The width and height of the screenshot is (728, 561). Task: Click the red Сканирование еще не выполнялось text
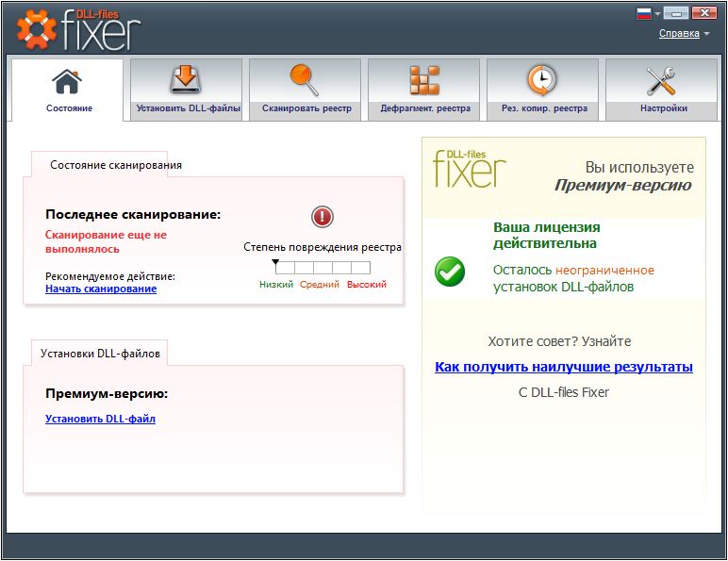(x=106, y=242)
